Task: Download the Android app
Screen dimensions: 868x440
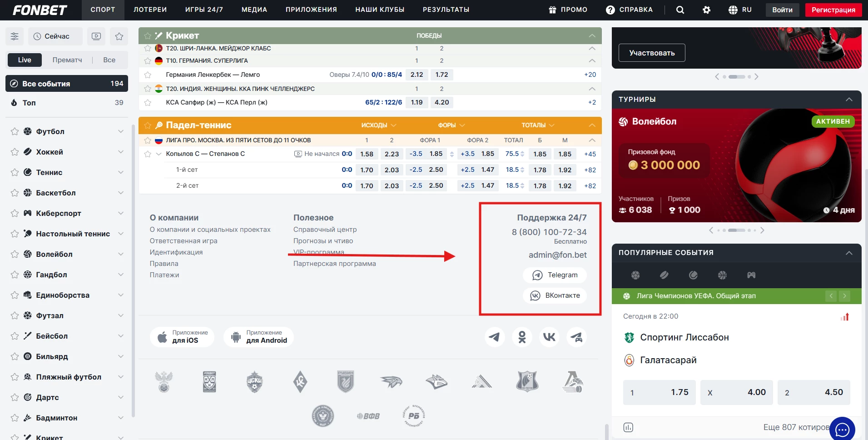Action: [x=258, y=337]
